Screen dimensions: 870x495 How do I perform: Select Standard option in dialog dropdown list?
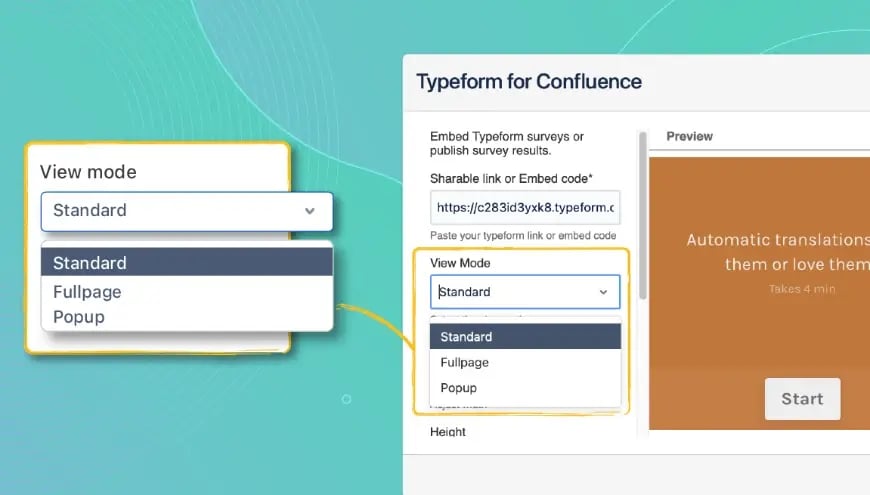click(525, 337)
